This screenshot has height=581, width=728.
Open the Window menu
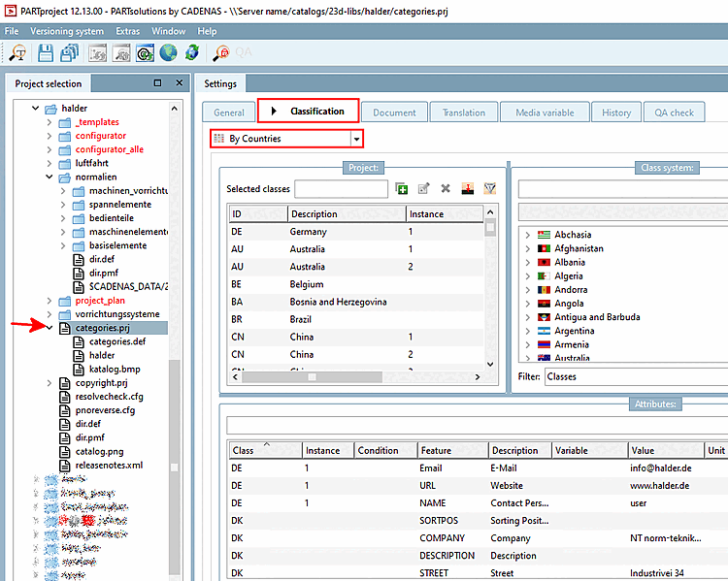(x=169, y=31)
